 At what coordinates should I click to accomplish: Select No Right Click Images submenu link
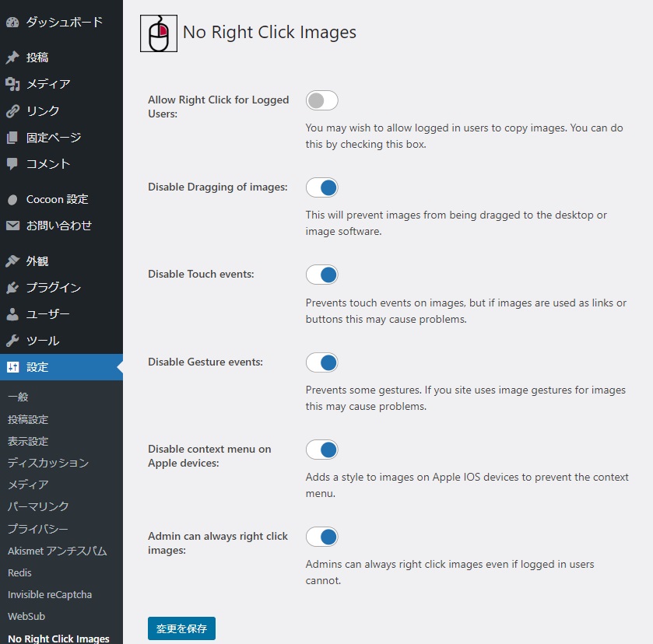pos(58,639)
